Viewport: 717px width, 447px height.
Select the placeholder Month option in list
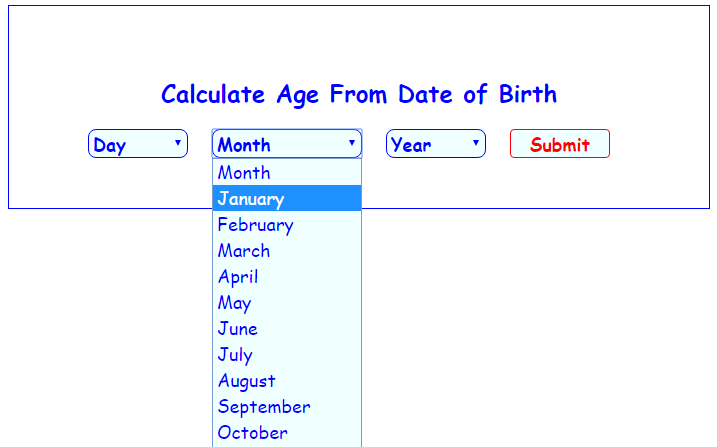287,172
